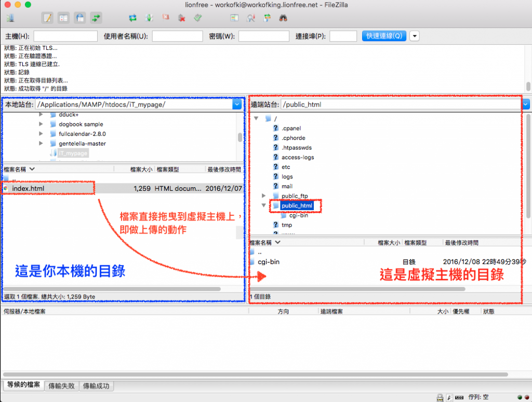The image size is (532, 402).
Task: Select the public_html remote folder
Action: 297,205
